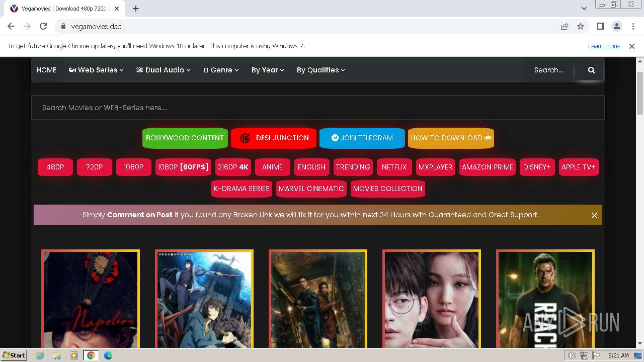
Task: Expand the Dual Audio menu
Action: (x=164, y=70)
